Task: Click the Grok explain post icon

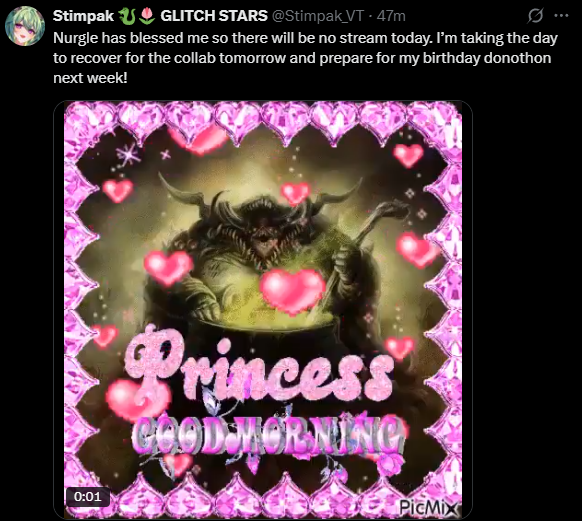Action: [x=535, y=16]
